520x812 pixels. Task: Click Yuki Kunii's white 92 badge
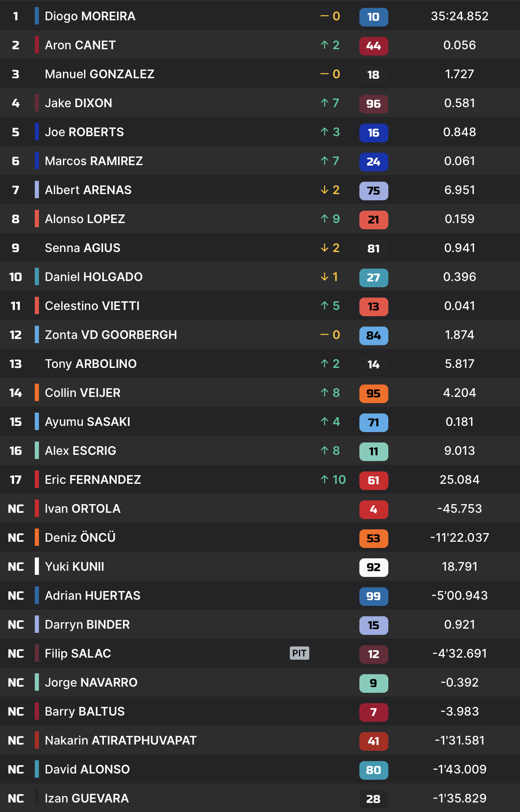(x=373, y=567)
